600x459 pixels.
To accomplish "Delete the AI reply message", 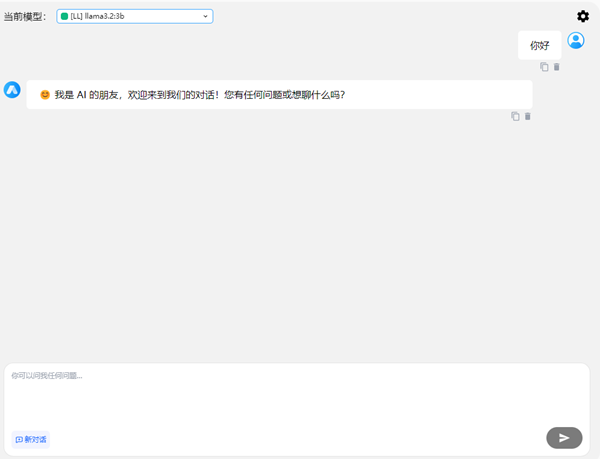I will tap(528, 116).
